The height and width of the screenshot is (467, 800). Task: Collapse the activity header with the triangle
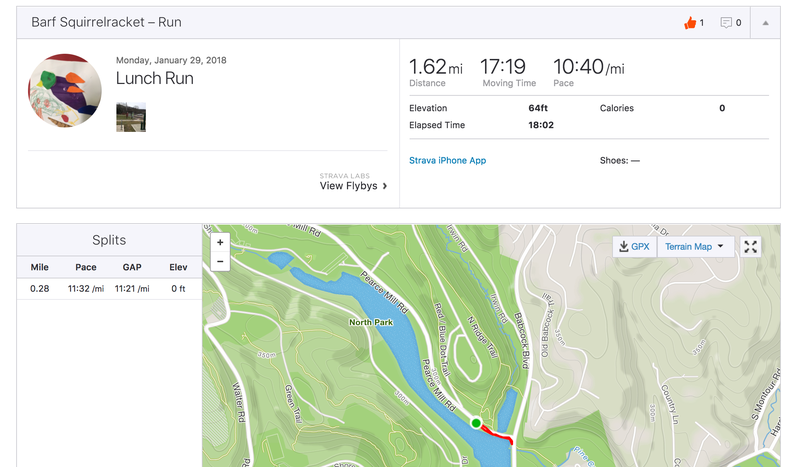coord(765,22)
